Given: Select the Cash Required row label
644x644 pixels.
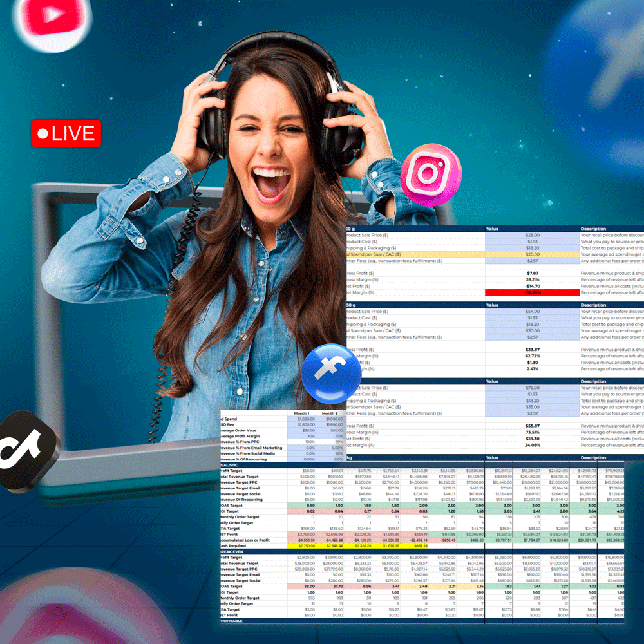Looking at the screenshot, I should 233,546.
